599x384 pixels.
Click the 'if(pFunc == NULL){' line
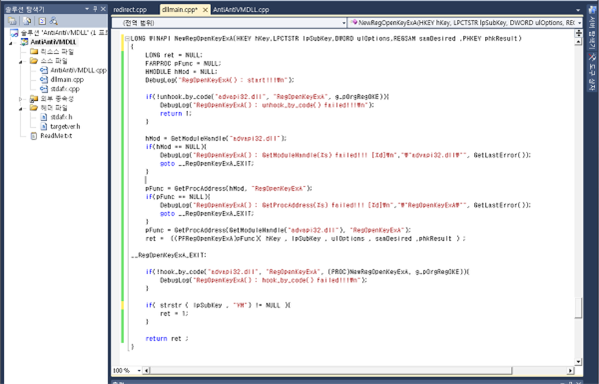tap(178, 197)
